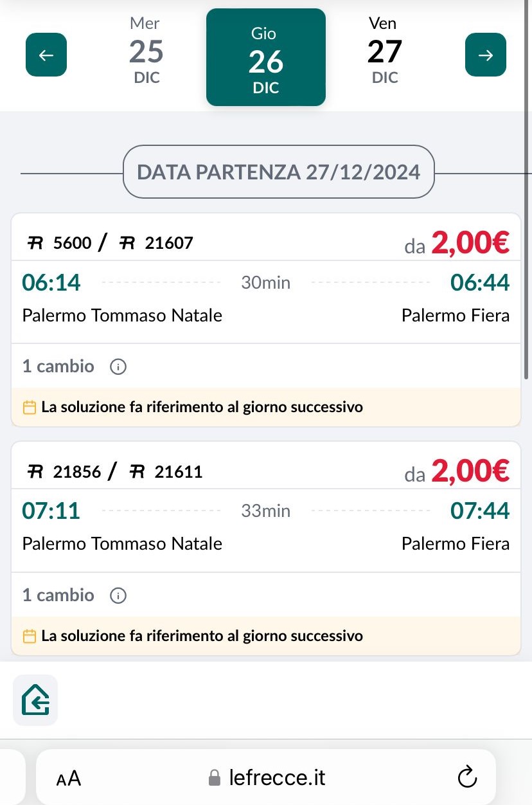Open Safari AA text size menu
The height and width of the screenshot is (805, 532).
[x=69, y=779]
